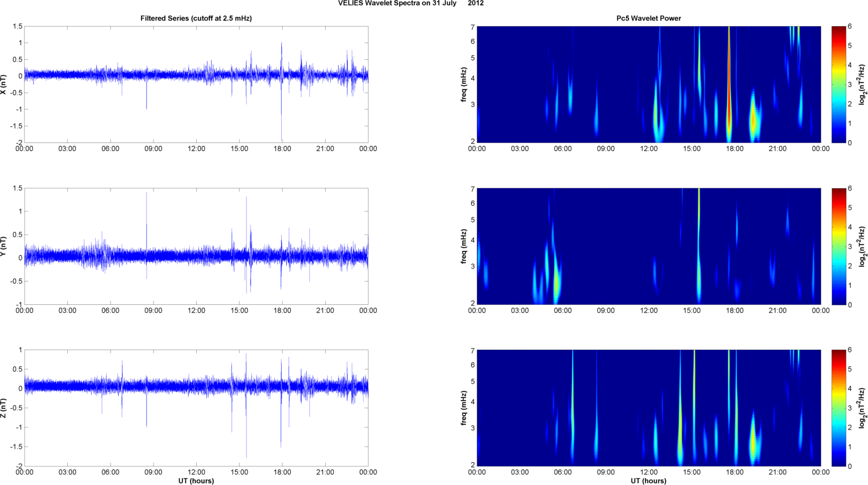Click the '7' frequency tick on the top wavelet plot
The height and width of the screenshot is (485, 868).
pos(473,27)
